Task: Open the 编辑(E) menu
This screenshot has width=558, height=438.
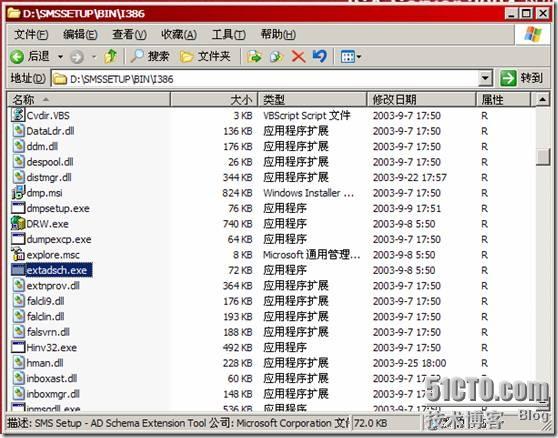Action: [x=80, y=35]
